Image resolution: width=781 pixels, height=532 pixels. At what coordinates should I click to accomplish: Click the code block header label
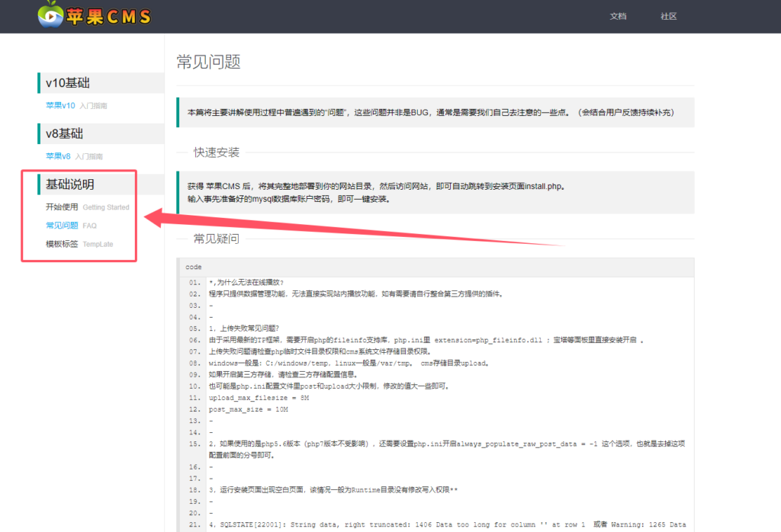(194, 268)
